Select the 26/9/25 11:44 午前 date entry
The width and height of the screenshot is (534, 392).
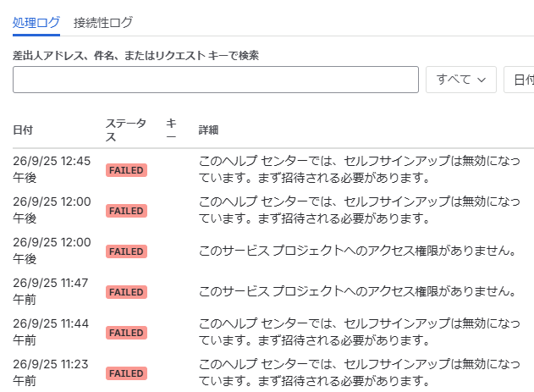point(52,332)
